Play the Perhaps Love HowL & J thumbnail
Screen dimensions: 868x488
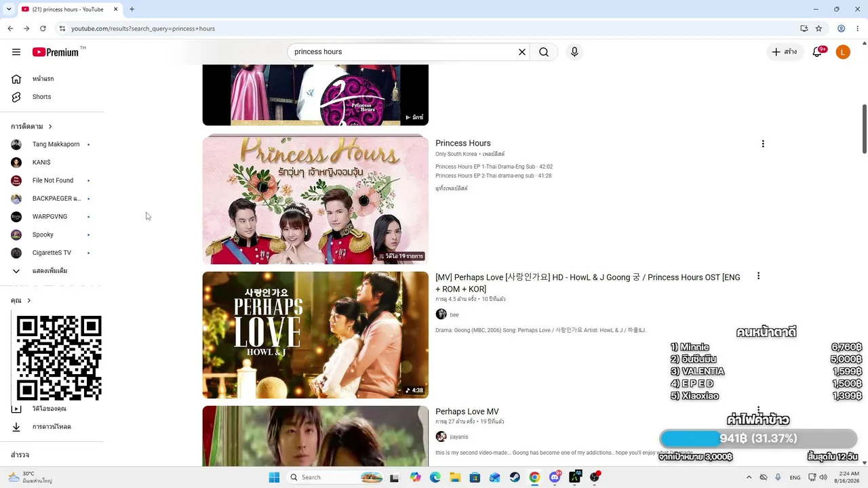pos(315,335)
